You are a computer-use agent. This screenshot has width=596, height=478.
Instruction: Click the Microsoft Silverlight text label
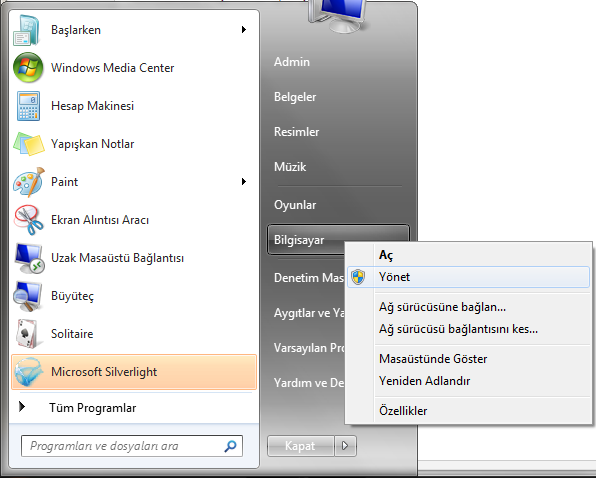(104, 372)
